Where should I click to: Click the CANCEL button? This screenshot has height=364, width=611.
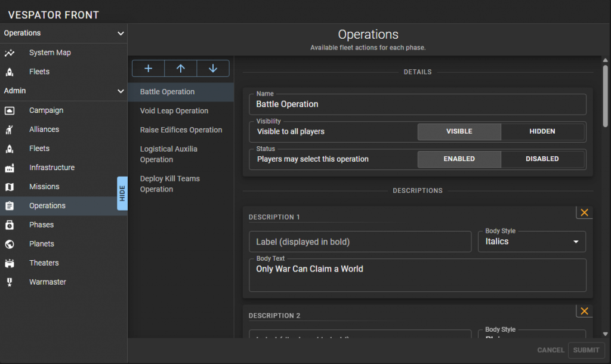pyautogui.click(x=550, y=350)
